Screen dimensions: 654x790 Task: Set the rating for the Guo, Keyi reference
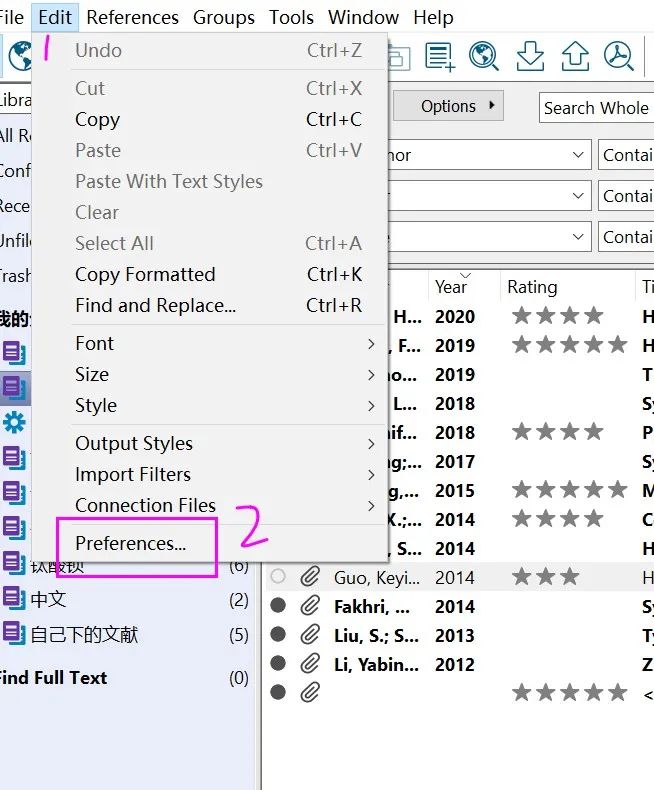pyautogui.click(x=546, y=576)
